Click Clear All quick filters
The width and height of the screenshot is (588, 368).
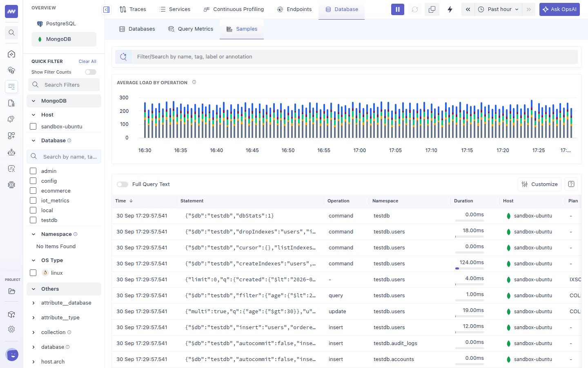[x=87, y=61]
